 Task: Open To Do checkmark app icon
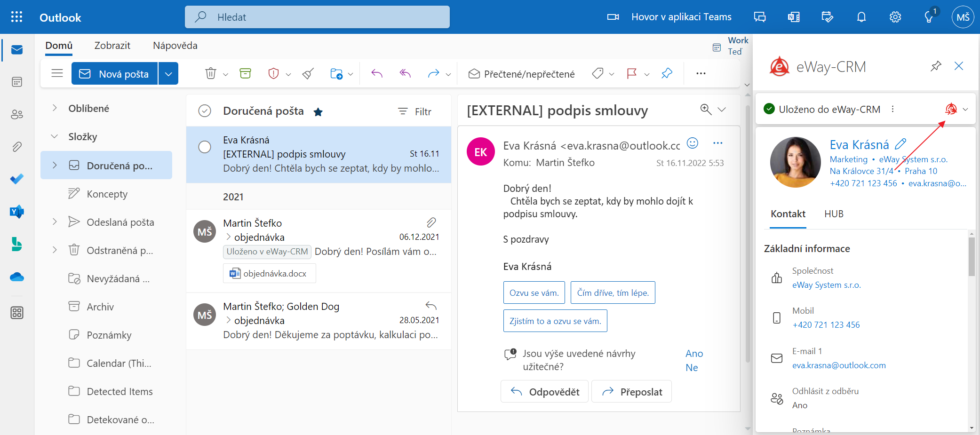pyautogui.click(x=17, y=179)
